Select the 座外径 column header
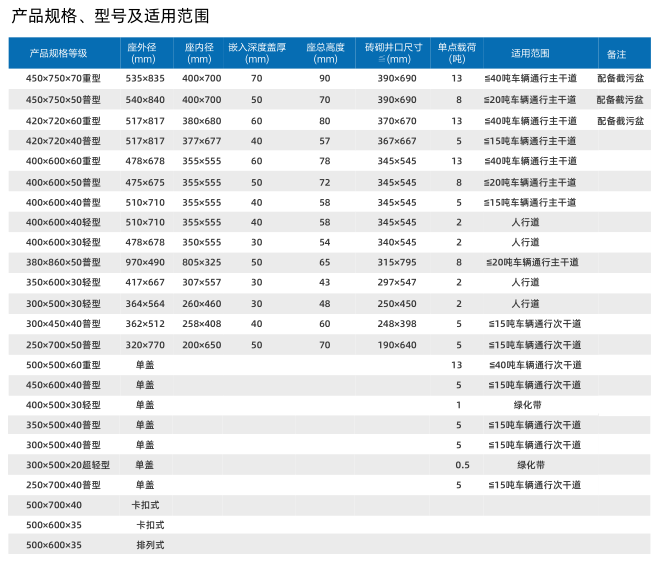 pos(144,53)
